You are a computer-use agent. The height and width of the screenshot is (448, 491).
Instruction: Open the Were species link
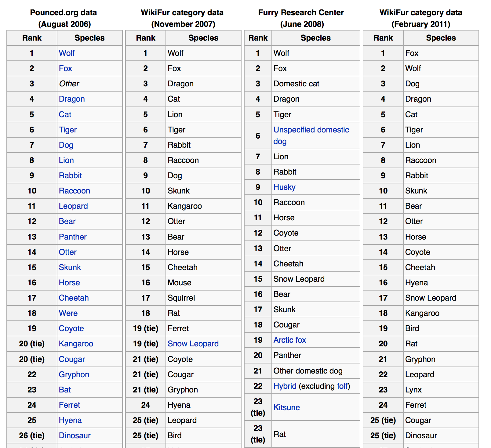[x=68, y=313]
